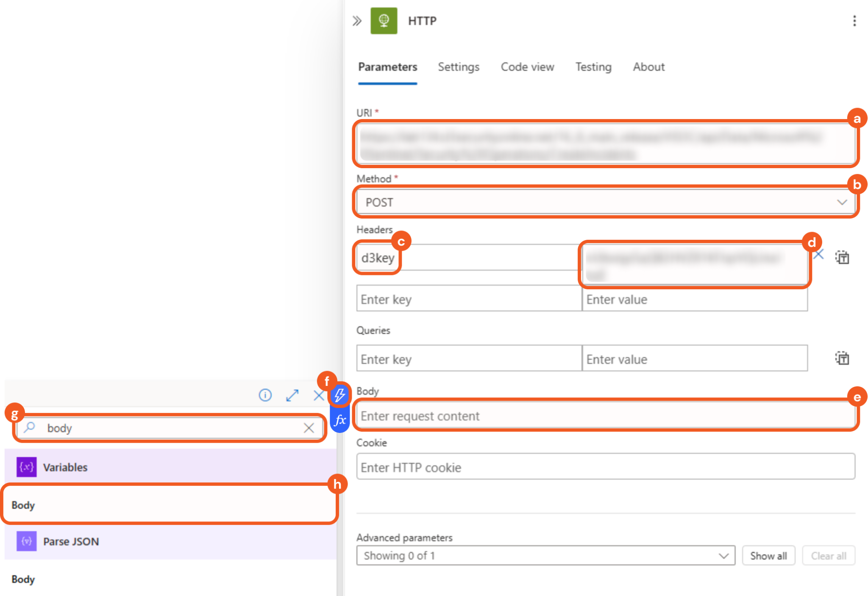868x596 pixels.
Task: Switch Queries to text mode
Action: [x=842, y=358]
